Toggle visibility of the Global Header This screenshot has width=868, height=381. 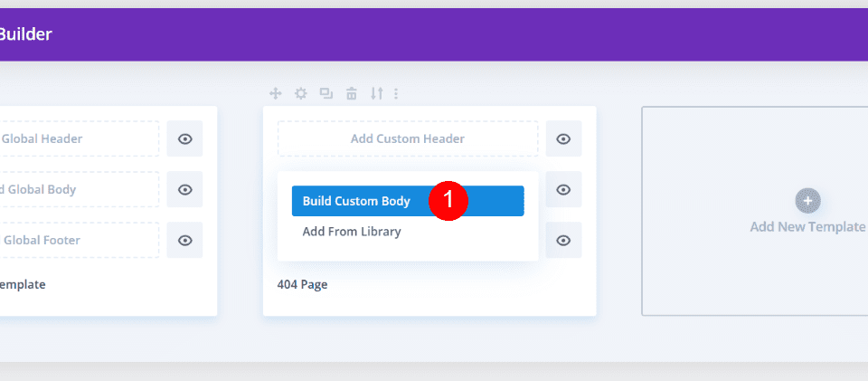coord(184,138)
